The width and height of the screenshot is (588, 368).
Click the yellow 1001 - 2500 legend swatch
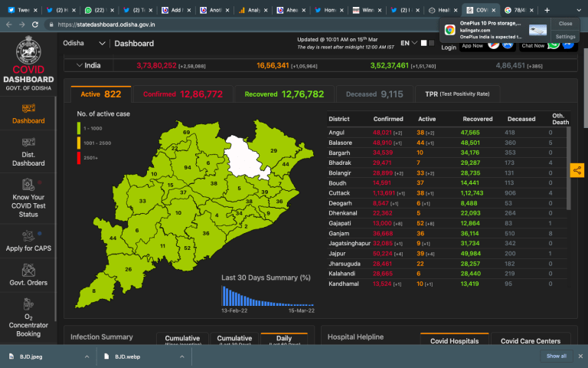click(79, 143)
